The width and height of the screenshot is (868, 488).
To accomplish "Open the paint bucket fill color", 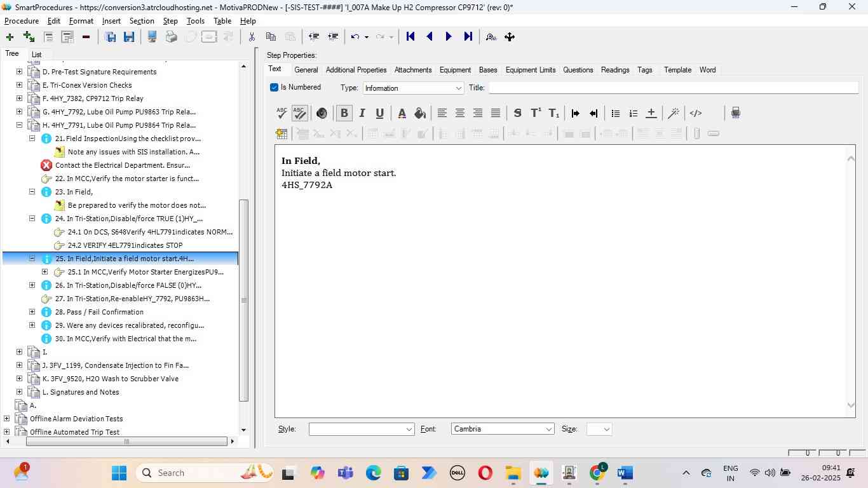I will 419,113.
